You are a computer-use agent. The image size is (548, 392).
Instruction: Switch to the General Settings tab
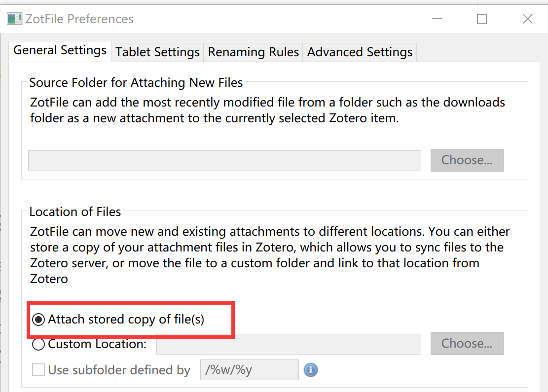click(x=60, y=50)
